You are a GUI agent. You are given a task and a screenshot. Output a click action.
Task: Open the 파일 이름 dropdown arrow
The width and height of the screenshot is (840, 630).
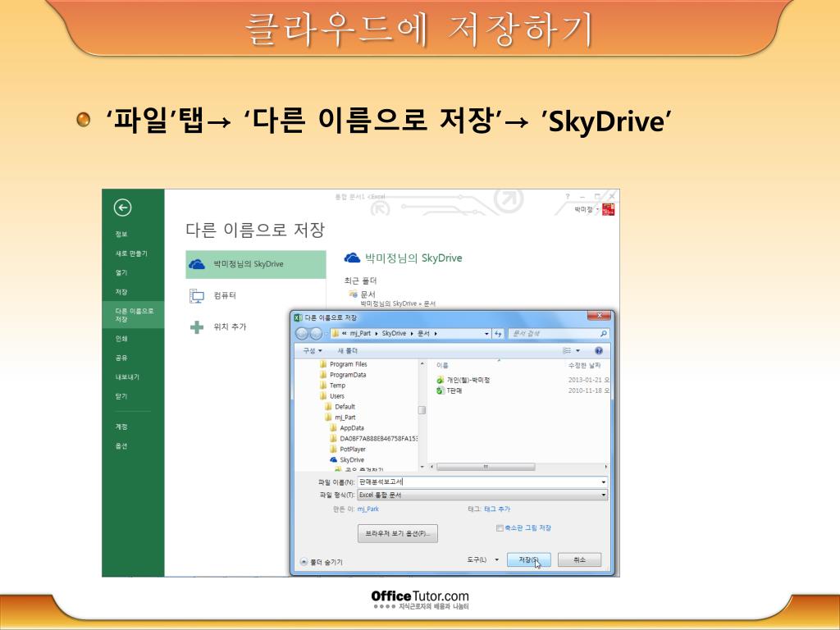pos(604,482)
